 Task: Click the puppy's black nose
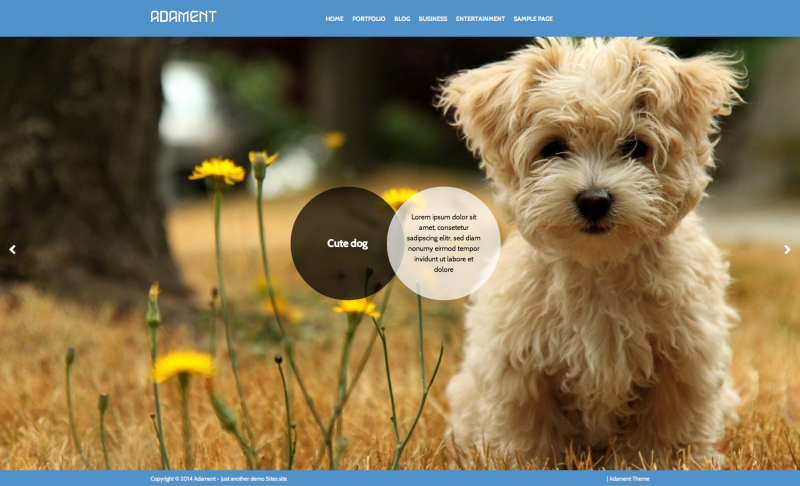(x=593, y=205)
